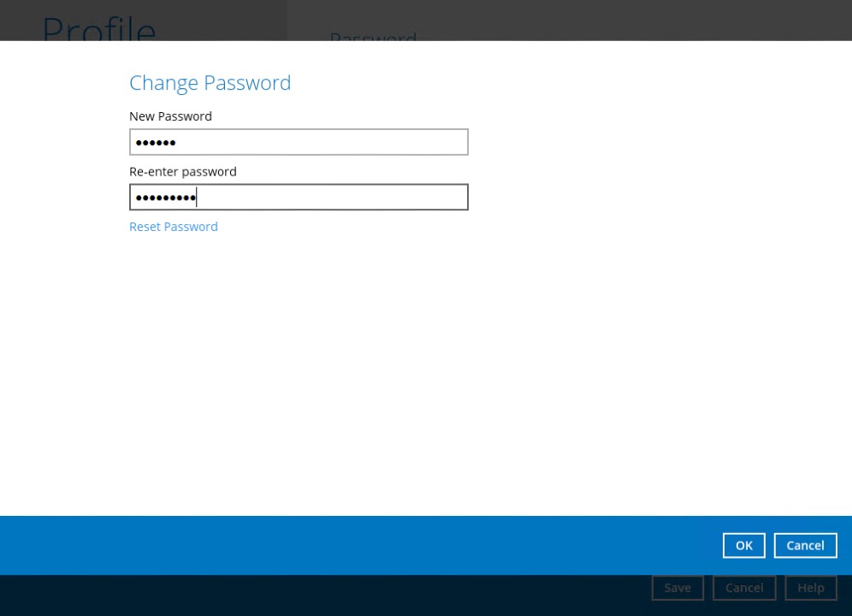Click the Re-enter password field label
Image resolution: width=852 pixels, height=616 pixels.
click(182, 171)
